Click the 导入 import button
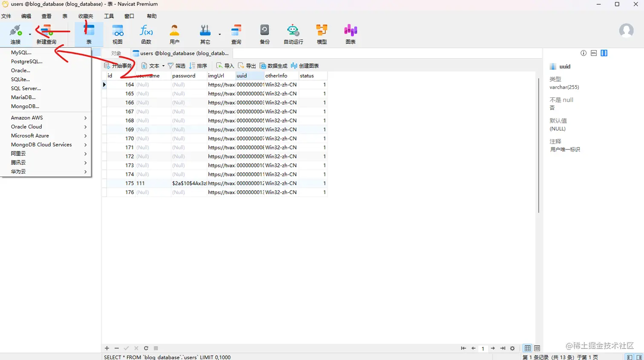The width and height of the screenshot is (644, 360). pos(225,66)
